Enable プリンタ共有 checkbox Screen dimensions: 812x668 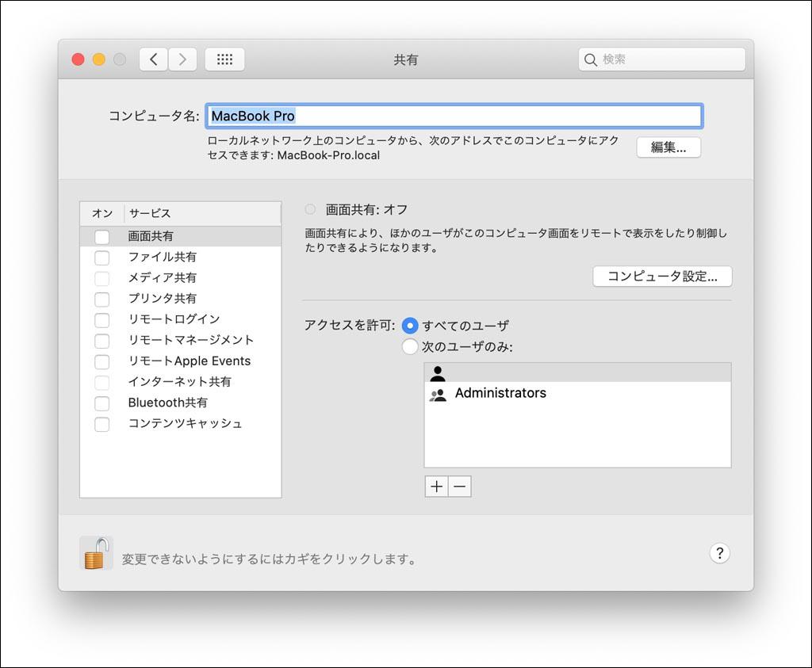click(102, 299)
